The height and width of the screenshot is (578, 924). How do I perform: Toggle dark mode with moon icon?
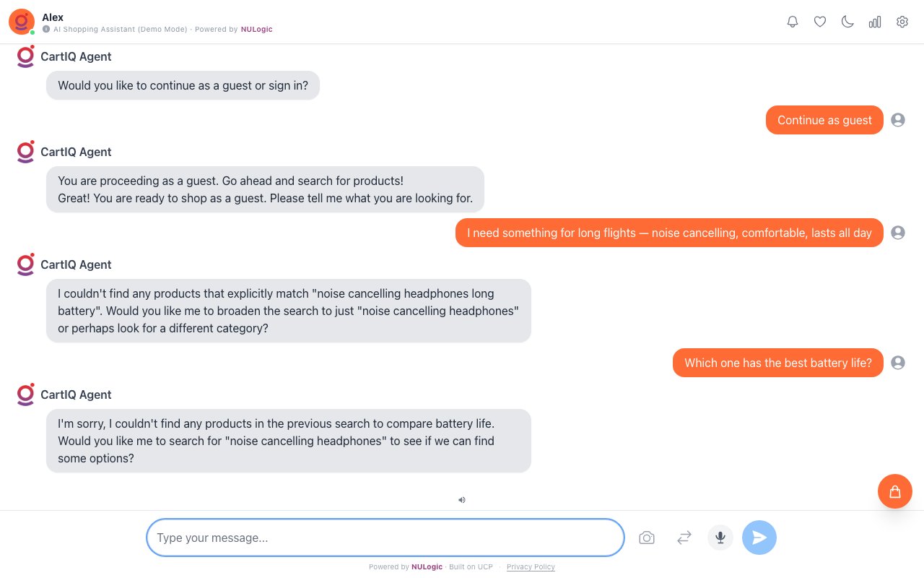click(x=847, y=22)
